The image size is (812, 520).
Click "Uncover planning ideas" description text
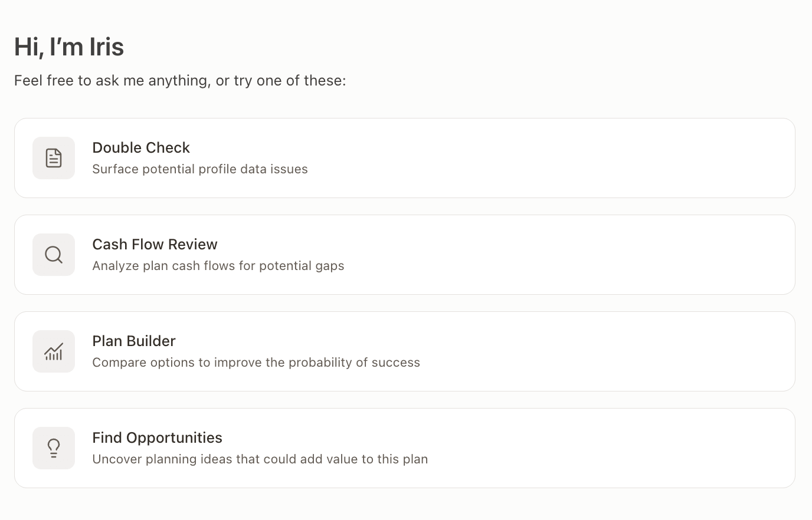coord(260,459)
